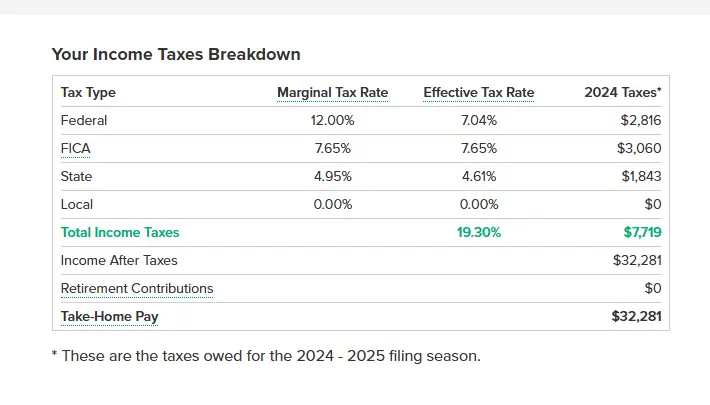Click the Tax Type column header
Image resolution: width=710 pixels, height=405 pixels.
(88, 93)
